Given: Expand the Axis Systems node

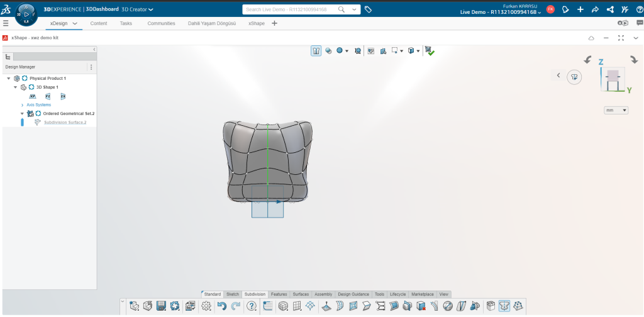Looking at the screenshot, I should [23, 104].
